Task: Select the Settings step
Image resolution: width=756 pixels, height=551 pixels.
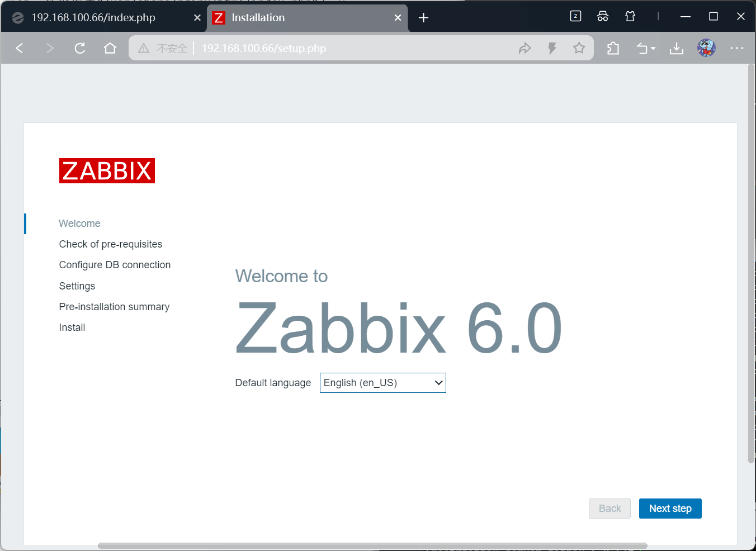Action: click(77, 286)
